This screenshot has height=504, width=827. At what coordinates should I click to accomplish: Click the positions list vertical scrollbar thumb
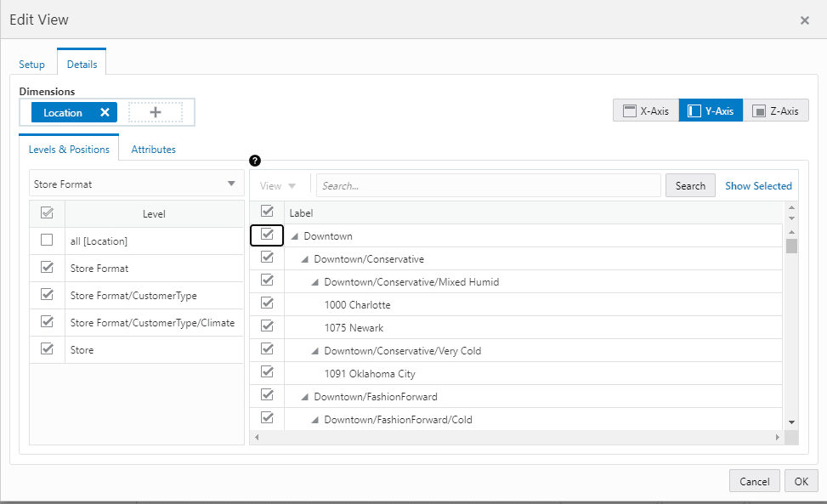(x=791, y=246)
